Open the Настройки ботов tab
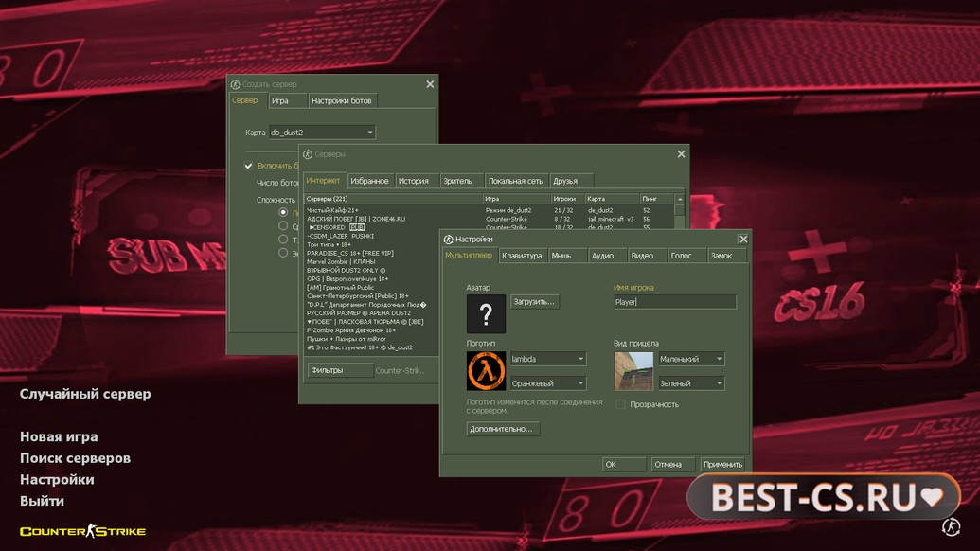980x551 pixels. point(342,100)
